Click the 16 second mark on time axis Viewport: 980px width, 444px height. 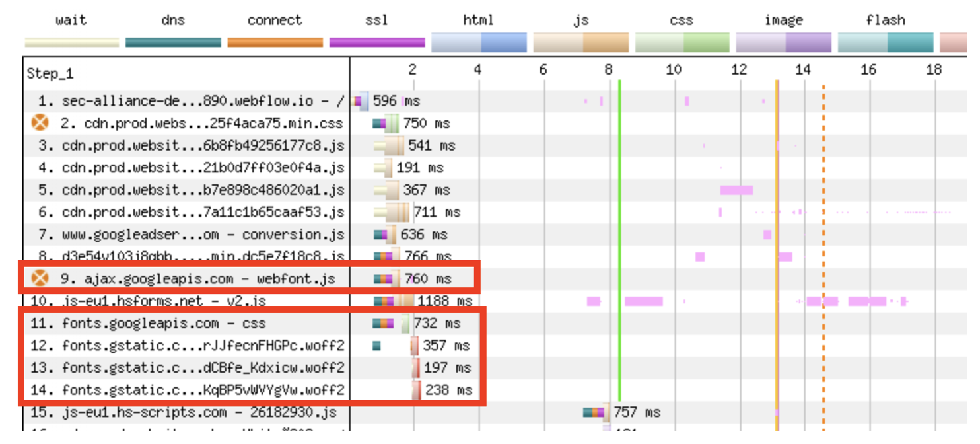(x=868, y=69)
